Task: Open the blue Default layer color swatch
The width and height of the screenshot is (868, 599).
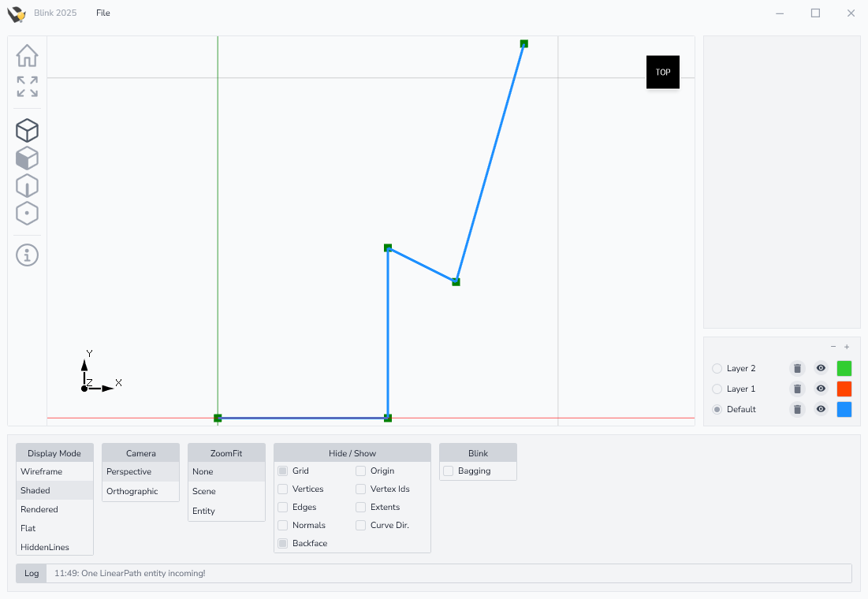Action: [844, 409]
